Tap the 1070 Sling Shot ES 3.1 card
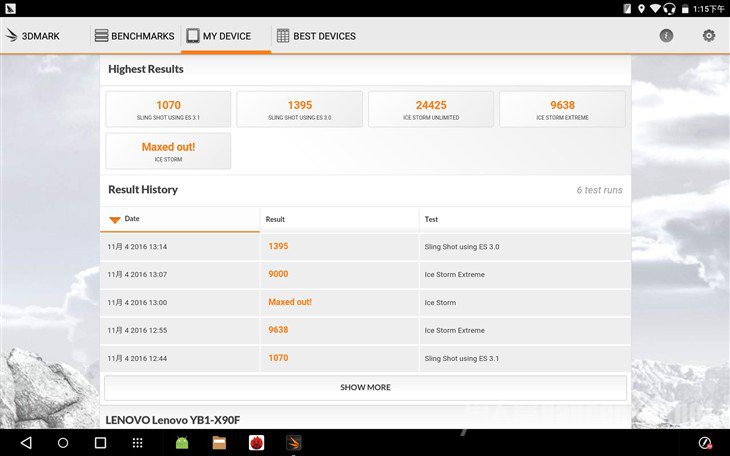The image size is (730, 456). 168,109
